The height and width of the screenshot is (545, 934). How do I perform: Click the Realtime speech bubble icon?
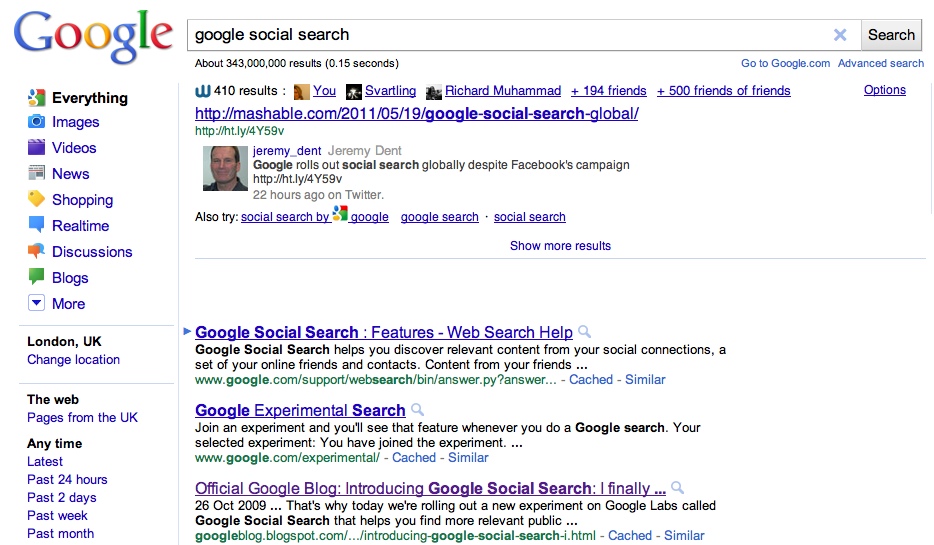pyautogui.click(x=36, y=226)
